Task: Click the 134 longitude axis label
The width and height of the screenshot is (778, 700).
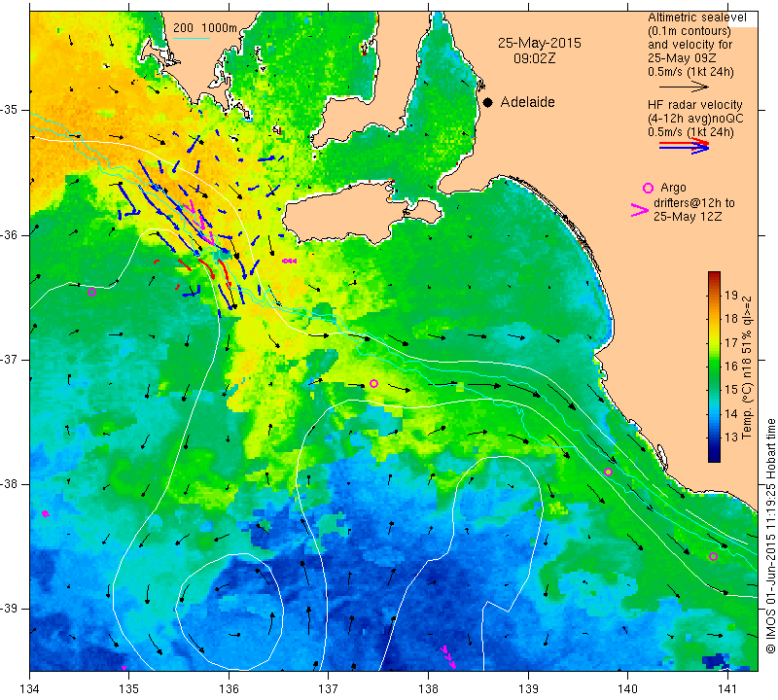Action: coord(30,689)
